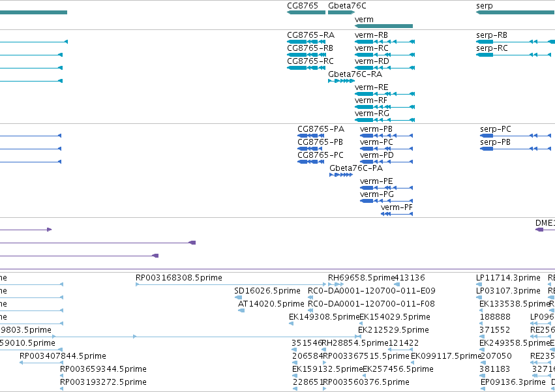Choose the verm-RF transcript
Screen dimensions: 555x392
point(385,107)
